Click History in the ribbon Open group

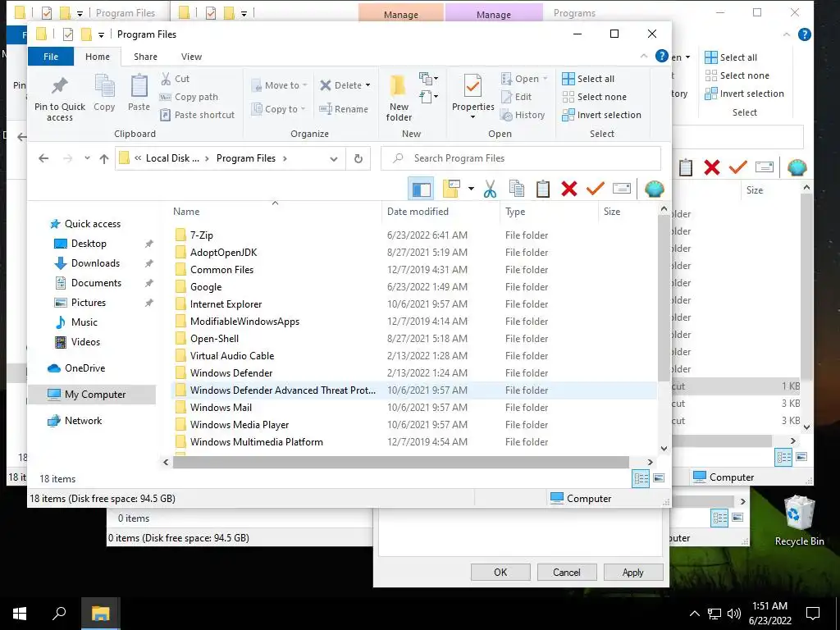(523, 115)
